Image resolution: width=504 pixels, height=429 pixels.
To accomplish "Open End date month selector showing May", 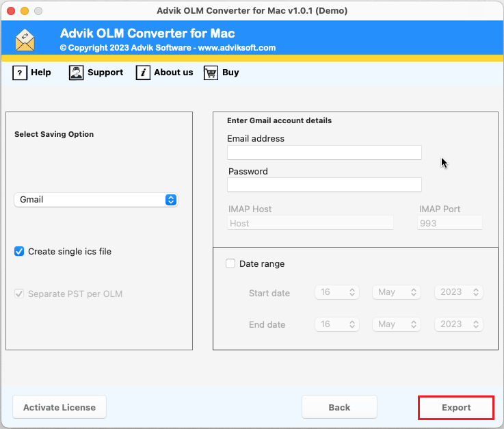I will [397, 324].
